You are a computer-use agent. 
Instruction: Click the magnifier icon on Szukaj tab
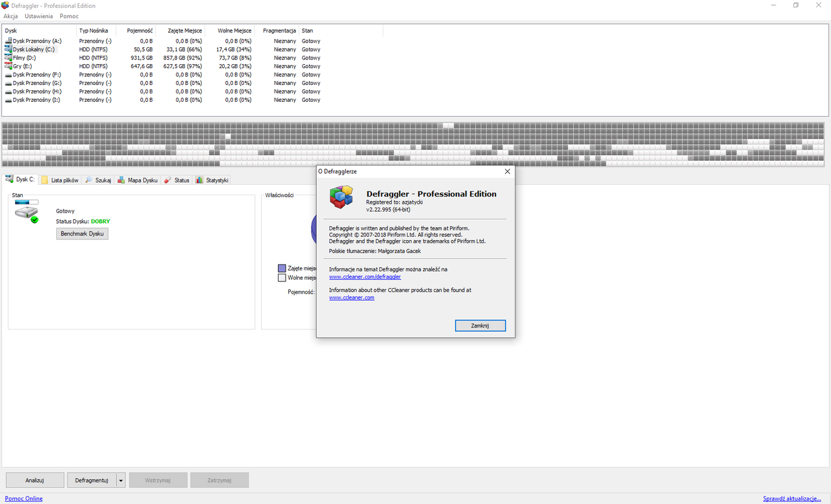88,180
